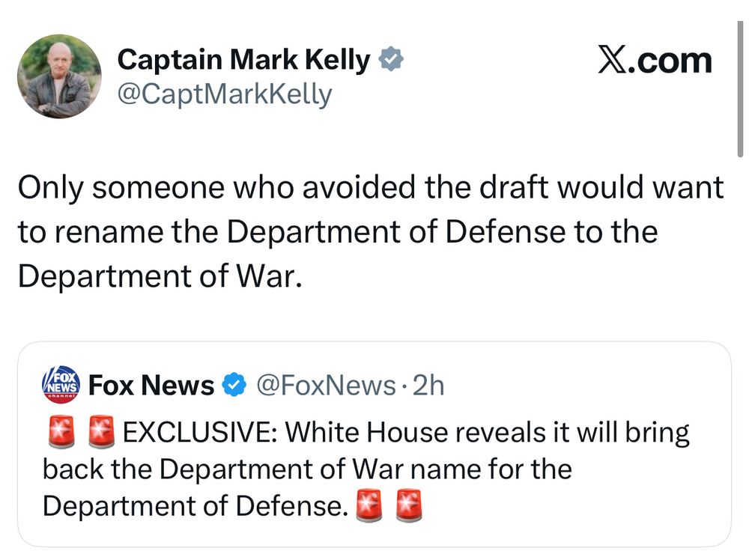The image size is (749, 560).
Task: Click the Fox News channel logo
Action: coord(60,385)
